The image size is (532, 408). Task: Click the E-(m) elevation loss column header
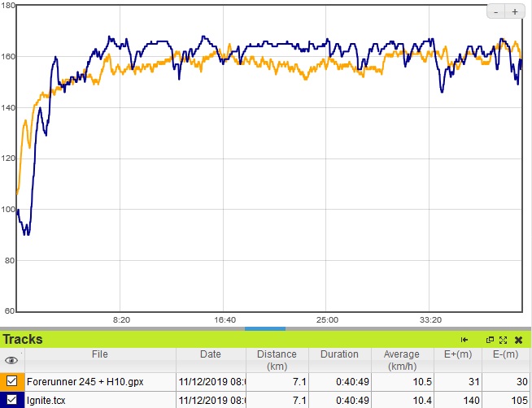click(506, 354)
